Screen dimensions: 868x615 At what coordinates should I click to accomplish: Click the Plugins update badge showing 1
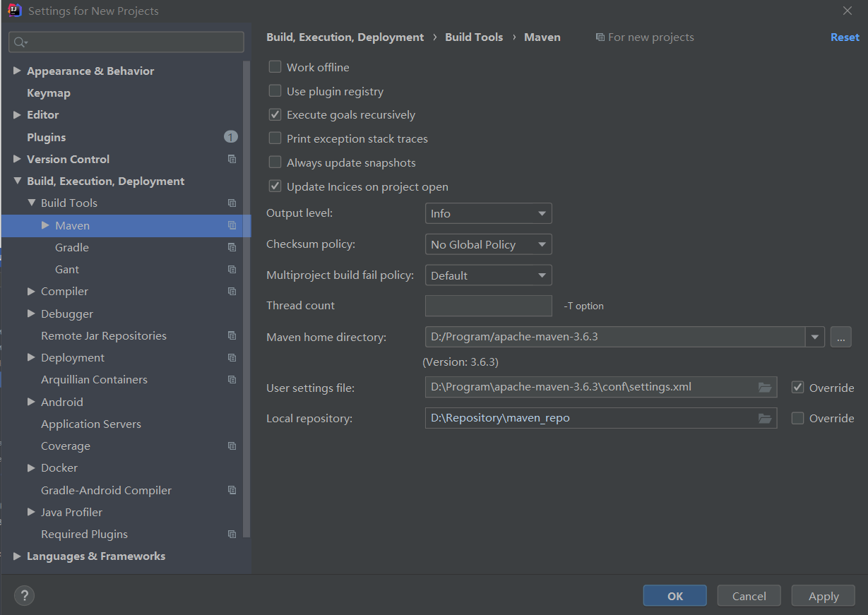(x=231, y=137)
